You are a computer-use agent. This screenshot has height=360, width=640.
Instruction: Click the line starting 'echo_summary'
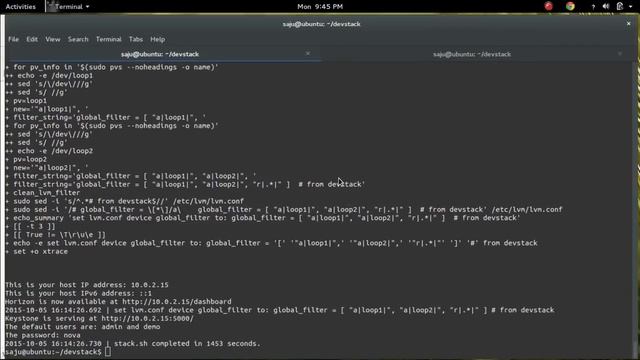coord(262,218)
